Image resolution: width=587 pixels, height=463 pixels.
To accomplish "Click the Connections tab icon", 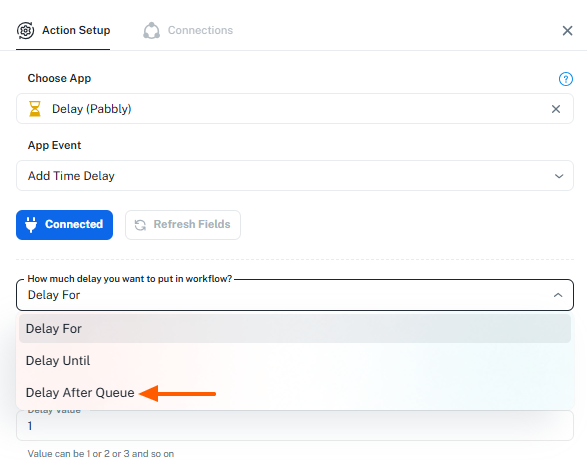I will (x=151, y=30).
